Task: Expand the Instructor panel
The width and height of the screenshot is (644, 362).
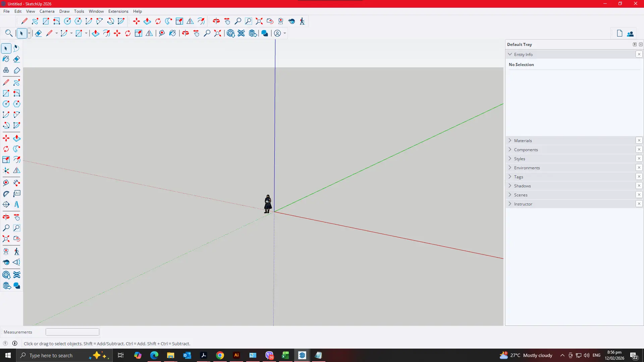Action: (x=510, y=204)
